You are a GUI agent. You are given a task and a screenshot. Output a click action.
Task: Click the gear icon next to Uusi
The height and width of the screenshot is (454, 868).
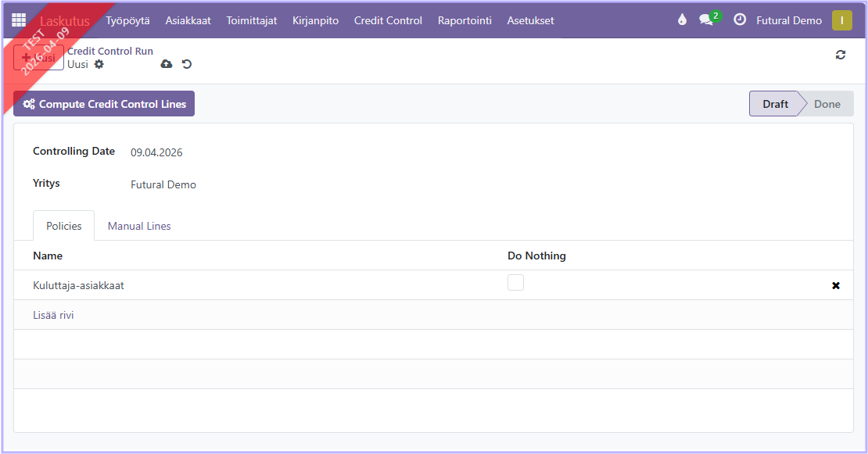click(x=99, y=64)
